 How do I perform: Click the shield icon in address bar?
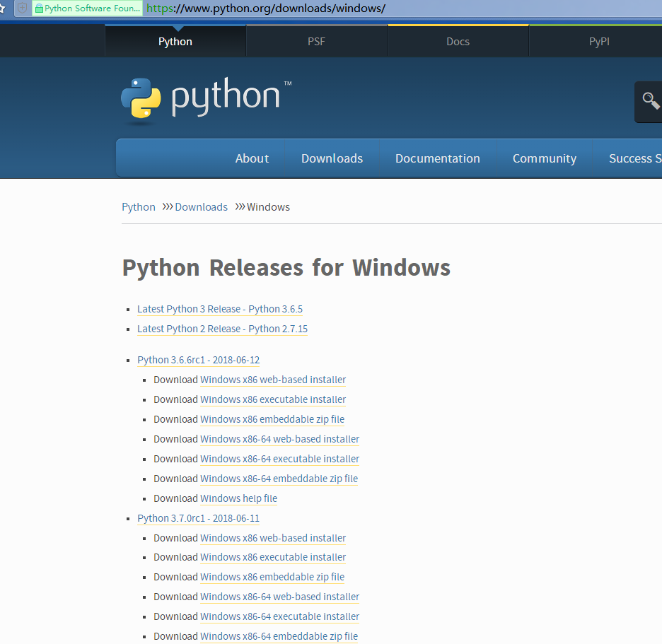(x=23, y=8)
